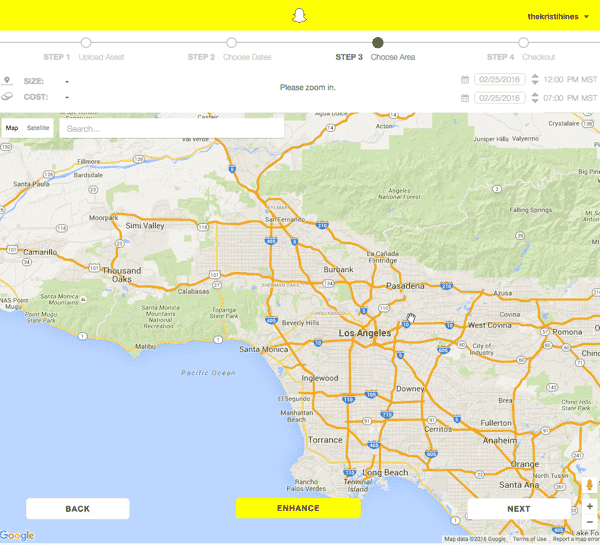Select the Step 4 Checkout circle

point(523,43)
